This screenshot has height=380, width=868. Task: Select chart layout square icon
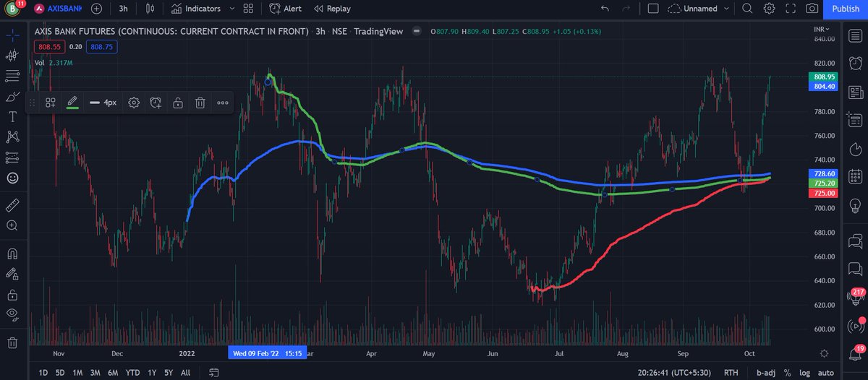(x=653, y=9)
